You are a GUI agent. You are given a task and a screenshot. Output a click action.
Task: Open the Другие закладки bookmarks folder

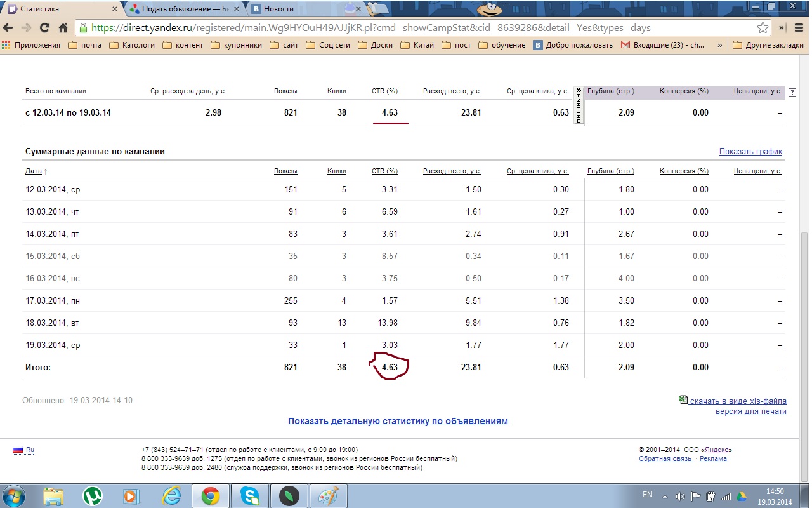[768, 45]
